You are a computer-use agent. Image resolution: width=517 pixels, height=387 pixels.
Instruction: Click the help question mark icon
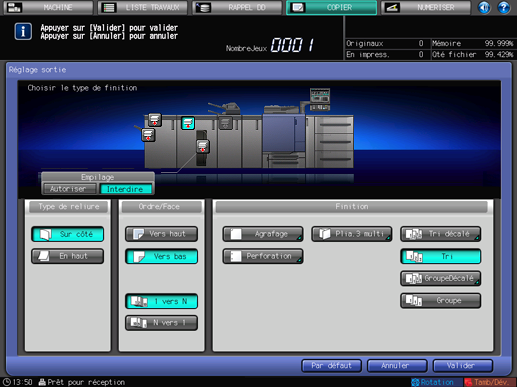pos(503,7)
